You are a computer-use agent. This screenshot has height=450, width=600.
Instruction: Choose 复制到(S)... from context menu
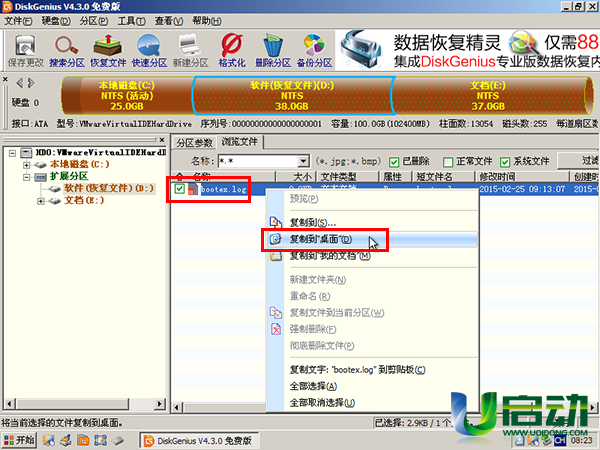click(x=372, y=222)
